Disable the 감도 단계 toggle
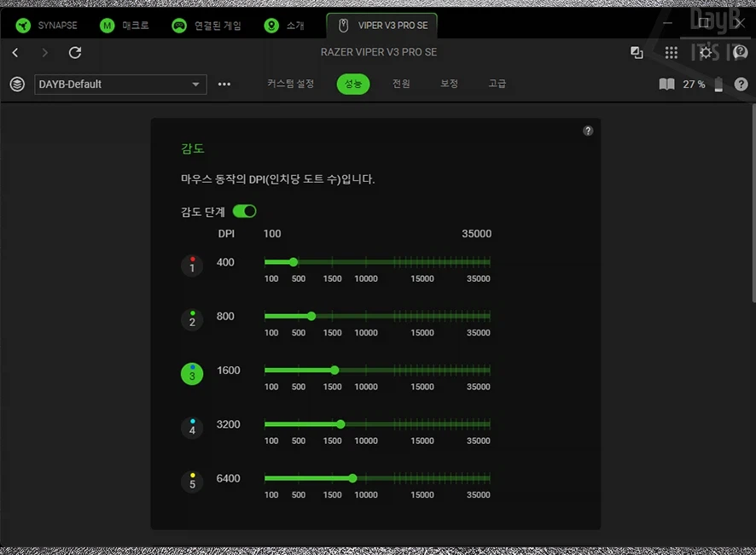Image resolution: width=756 pixels, height=555 pixels. [x=243, y=211]
